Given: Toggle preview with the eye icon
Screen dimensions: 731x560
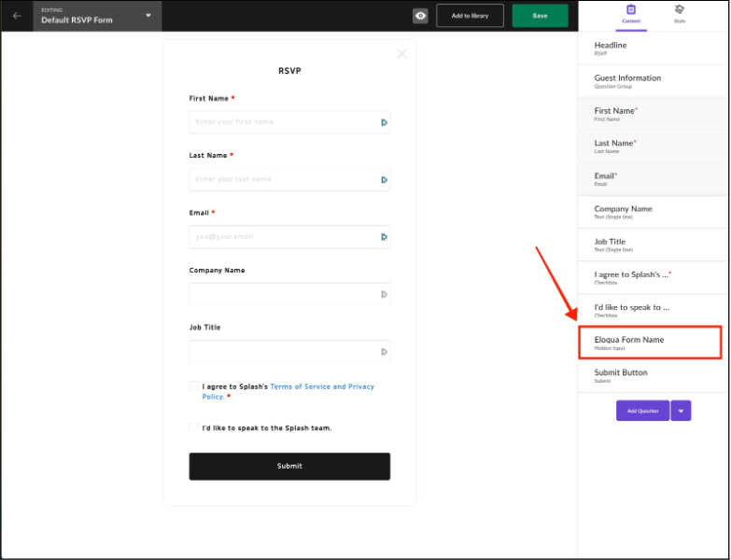Looking at the screenshot, I should point(420,16).
